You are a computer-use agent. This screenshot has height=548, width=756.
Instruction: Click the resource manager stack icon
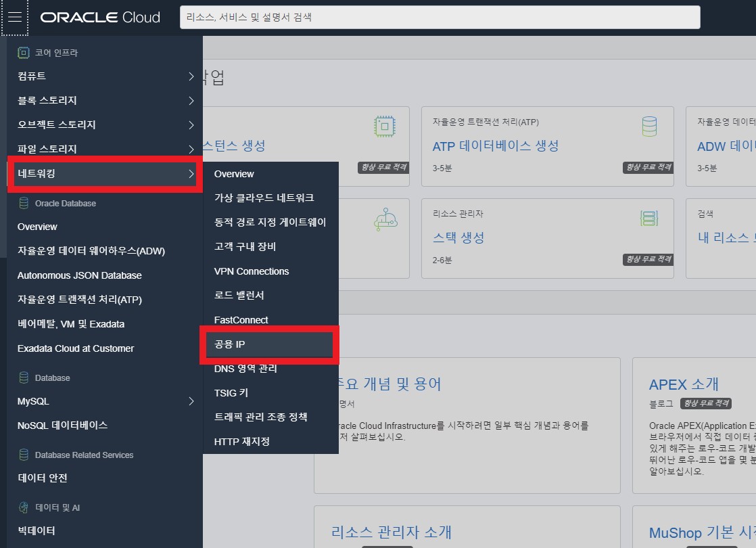[649, 218]
